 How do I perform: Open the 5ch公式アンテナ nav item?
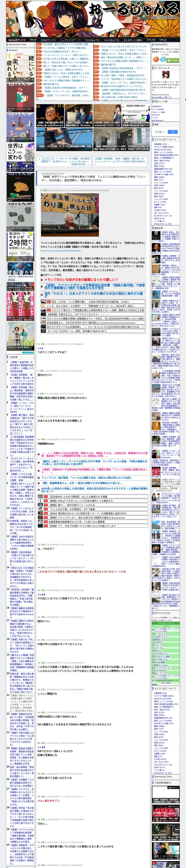(17, 40)
